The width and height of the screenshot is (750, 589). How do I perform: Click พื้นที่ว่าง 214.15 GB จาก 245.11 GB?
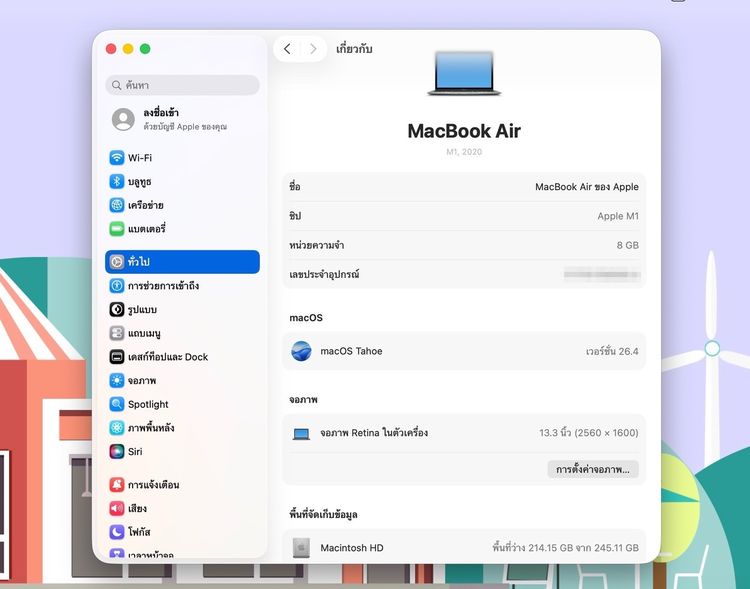point(565,548)
